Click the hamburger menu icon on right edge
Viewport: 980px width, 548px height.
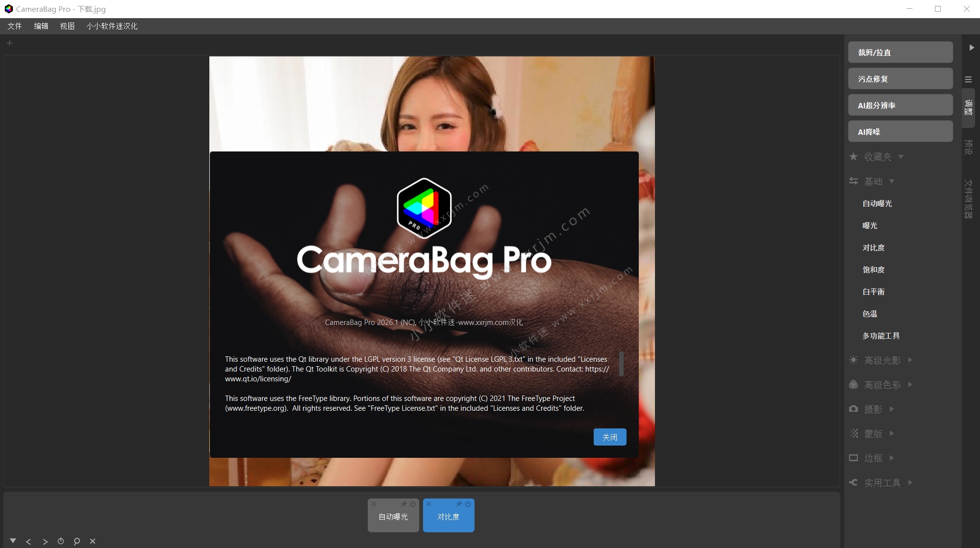(x=968, y=79)
